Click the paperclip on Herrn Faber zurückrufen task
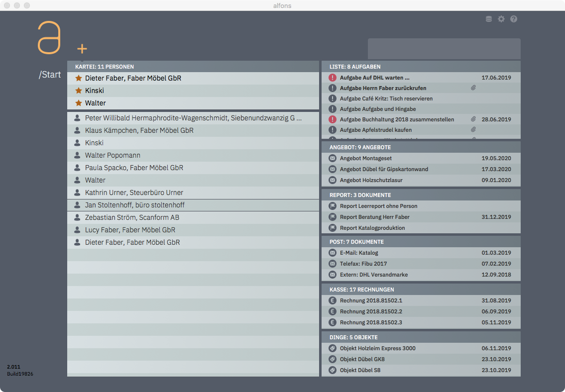This screenshot has width=565, height=392. [473, 88]
